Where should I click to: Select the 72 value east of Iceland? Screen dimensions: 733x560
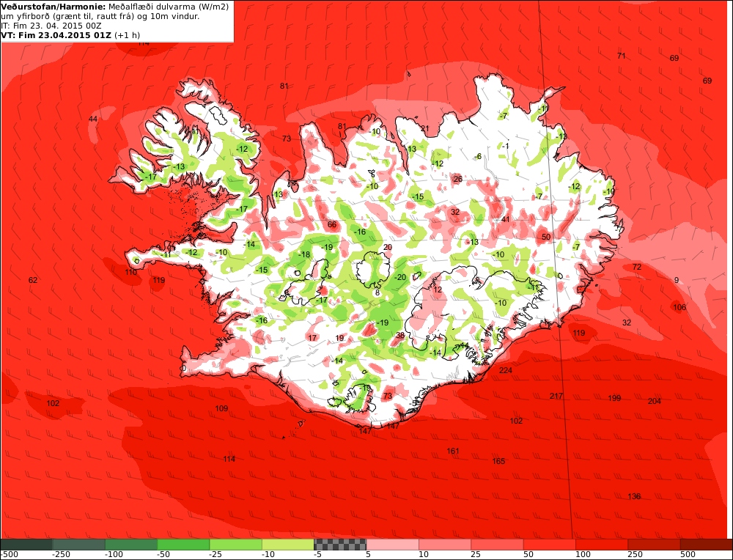pos(637,267)
